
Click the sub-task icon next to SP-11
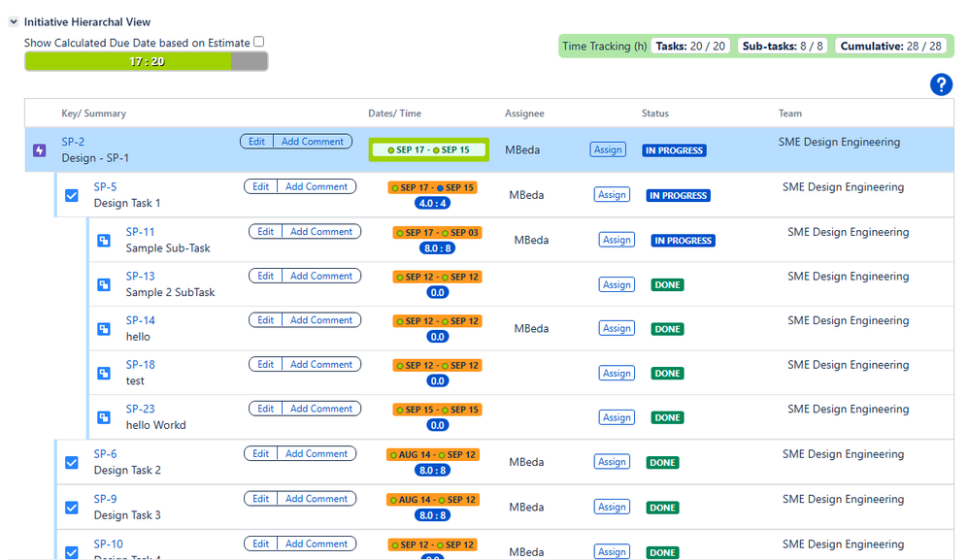[104, 240]
